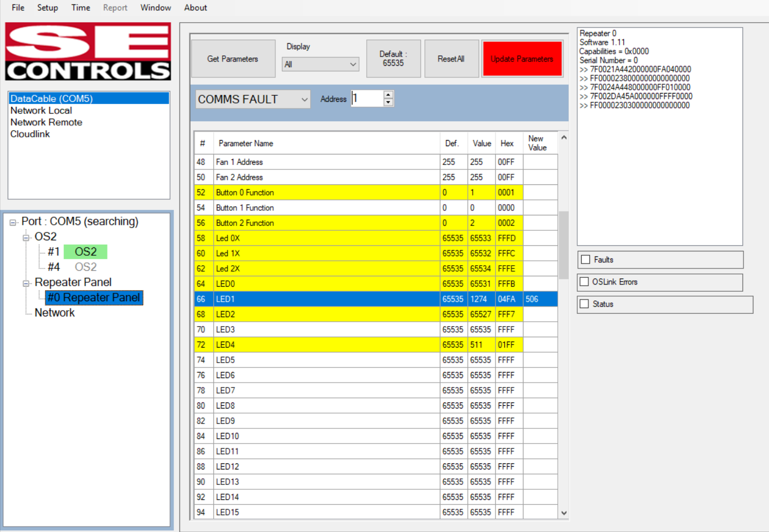Click the SE Controls logo
The image size is (769, 532).
click(88, 51)
